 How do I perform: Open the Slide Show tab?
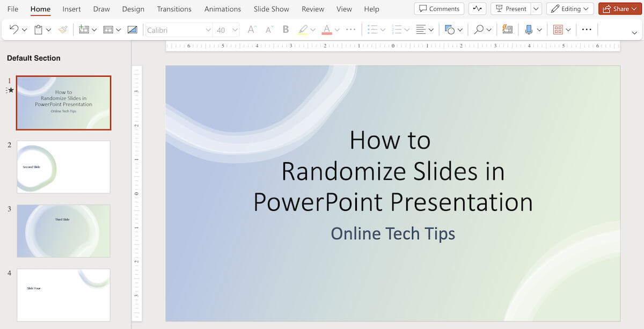(x=271, y=9)
